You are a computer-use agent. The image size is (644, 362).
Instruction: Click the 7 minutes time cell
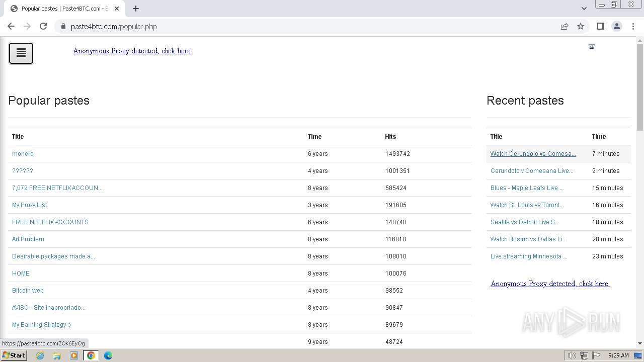606,154
